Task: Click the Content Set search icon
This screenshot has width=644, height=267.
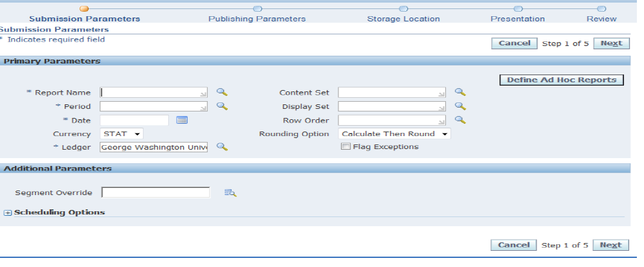Action: 460,93
